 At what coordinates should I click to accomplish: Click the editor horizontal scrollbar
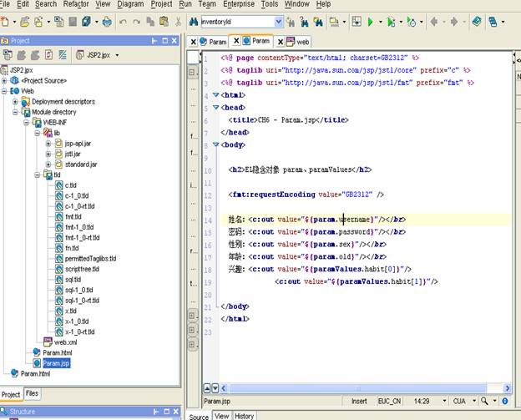pyautogui.click(x=357, y=388)
